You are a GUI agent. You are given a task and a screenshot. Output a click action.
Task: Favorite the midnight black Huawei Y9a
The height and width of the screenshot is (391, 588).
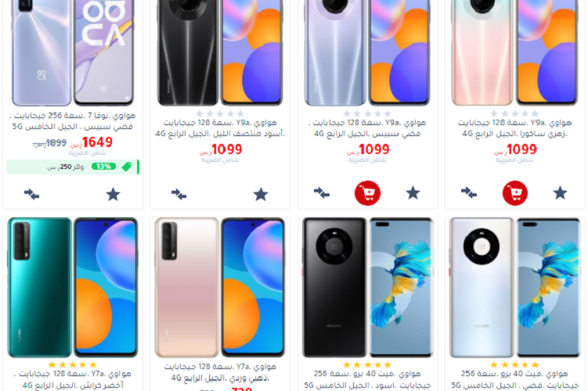261,195
